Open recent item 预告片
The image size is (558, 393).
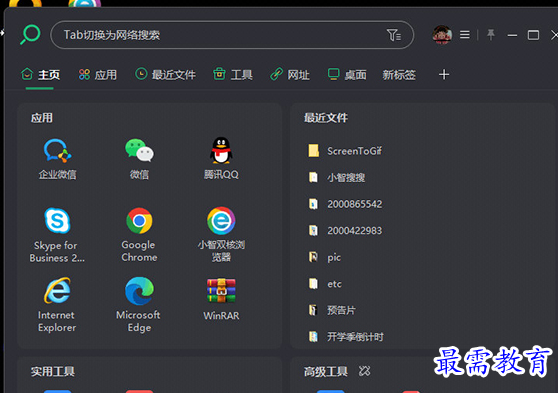332,310
